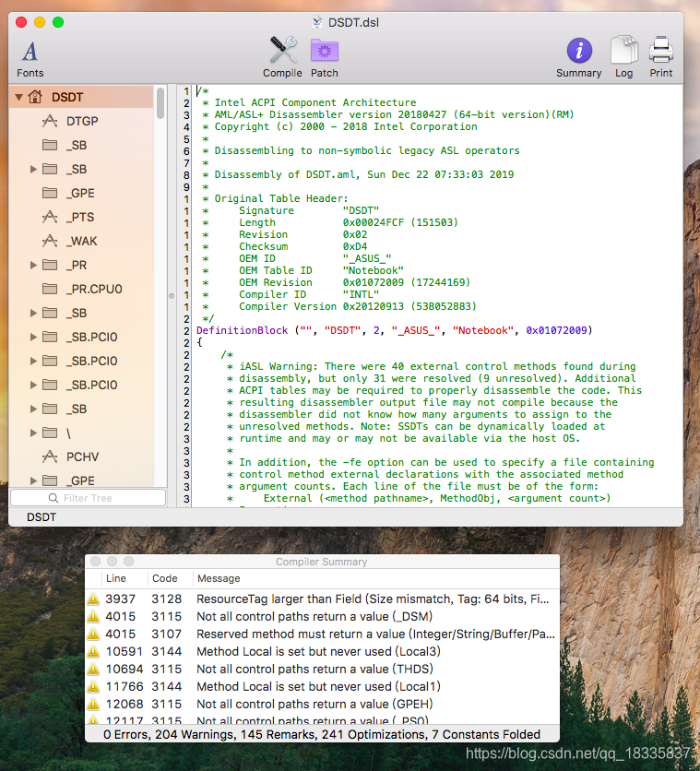Expand the backslash scope node

pos(33,433)
